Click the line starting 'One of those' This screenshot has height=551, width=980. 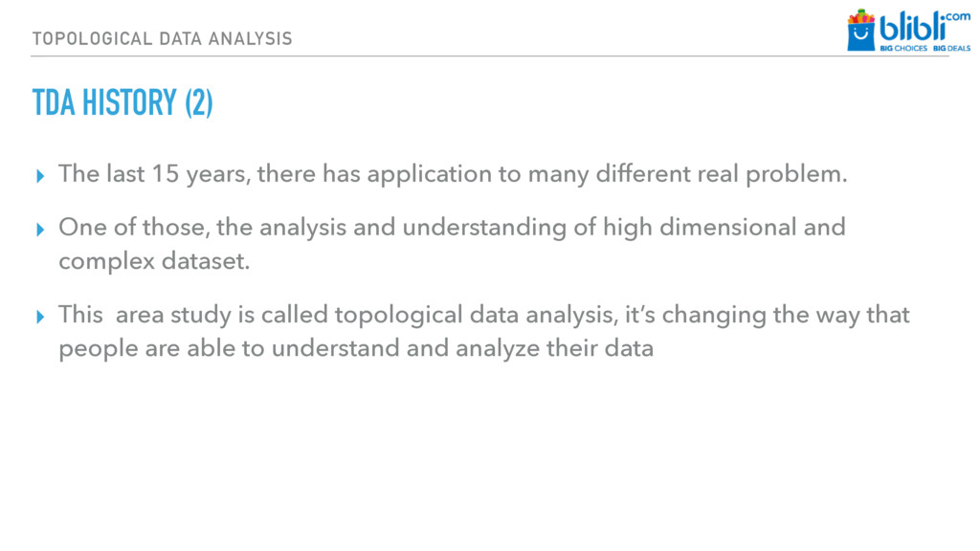coord(452,228)
